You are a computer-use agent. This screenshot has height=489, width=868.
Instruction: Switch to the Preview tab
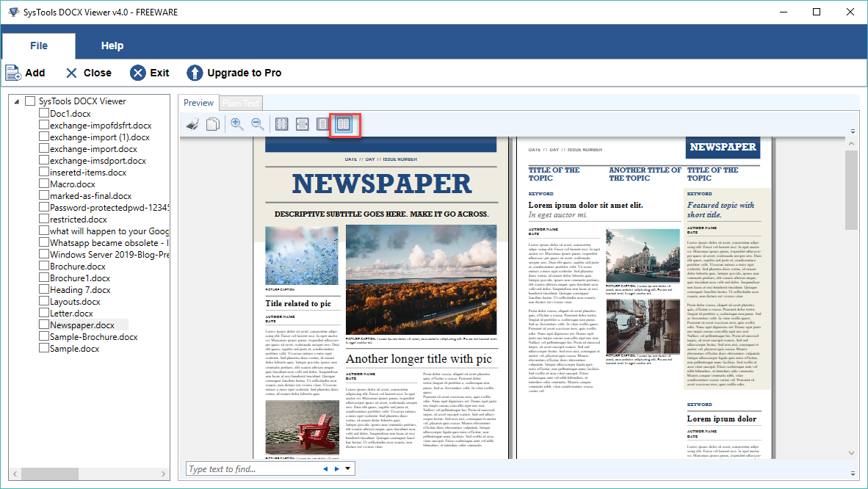(198, 103)
